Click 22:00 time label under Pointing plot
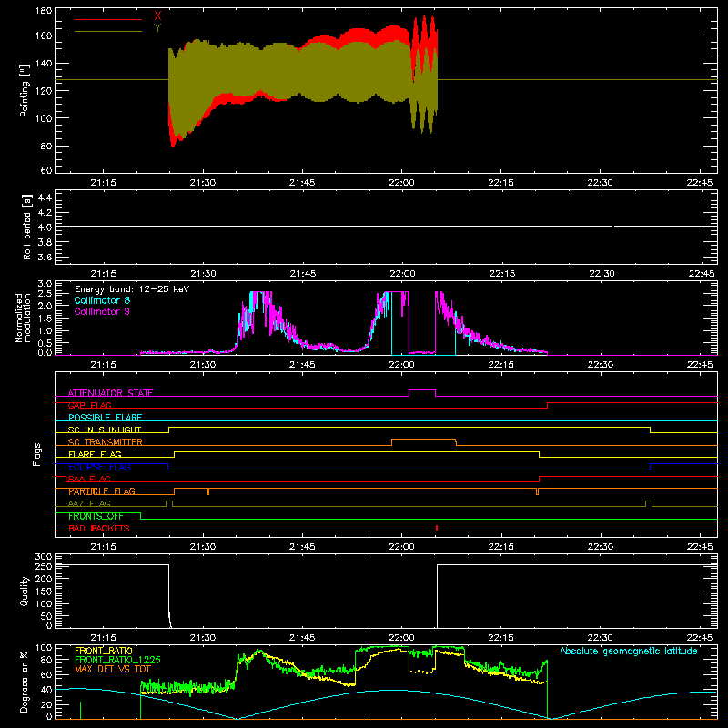 pos(401,183)
